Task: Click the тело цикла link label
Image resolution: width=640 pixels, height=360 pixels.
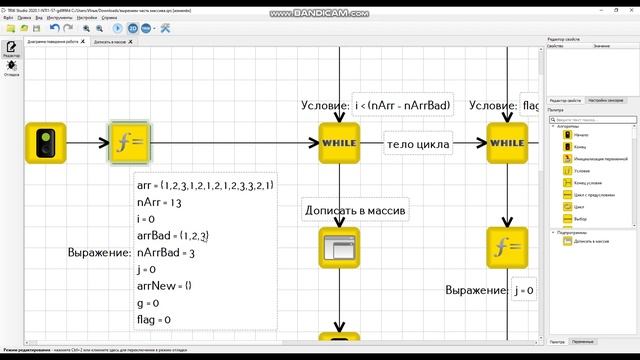Action: [418, 144]
